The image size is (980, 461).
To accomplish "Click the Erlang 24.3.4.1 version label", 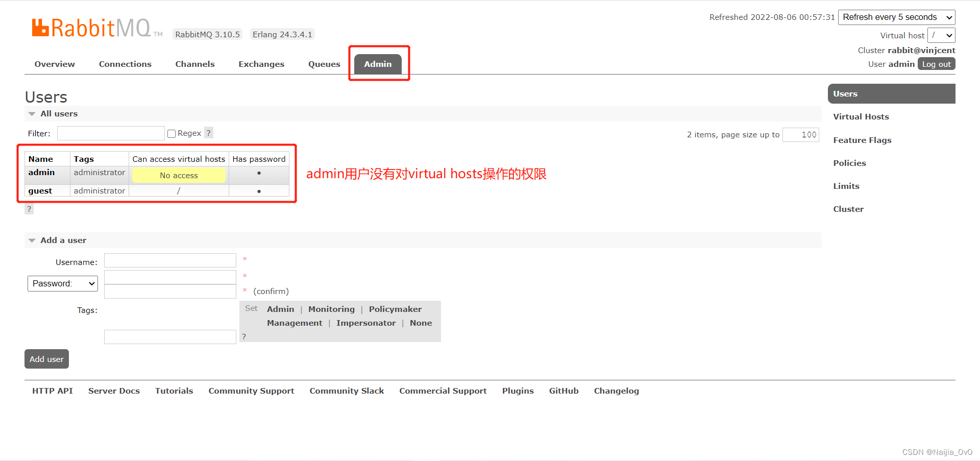I will coord(282,35).
